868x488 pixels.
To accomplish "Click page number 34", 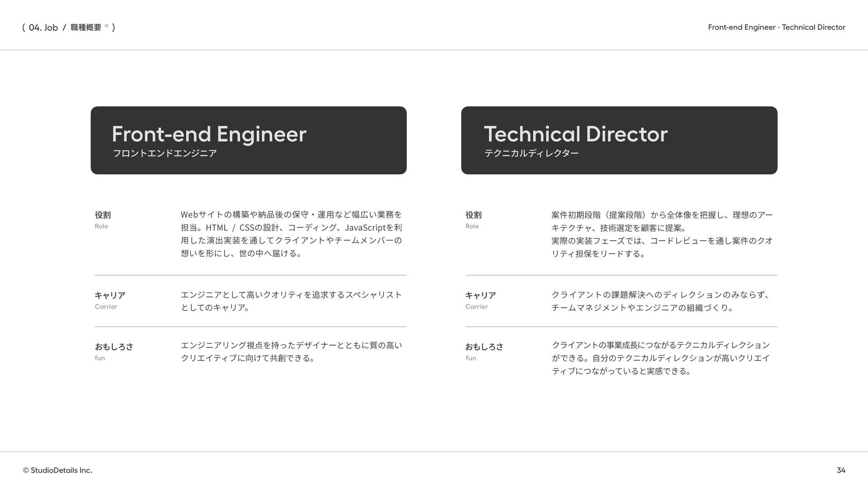I will (x=841, y=470).
